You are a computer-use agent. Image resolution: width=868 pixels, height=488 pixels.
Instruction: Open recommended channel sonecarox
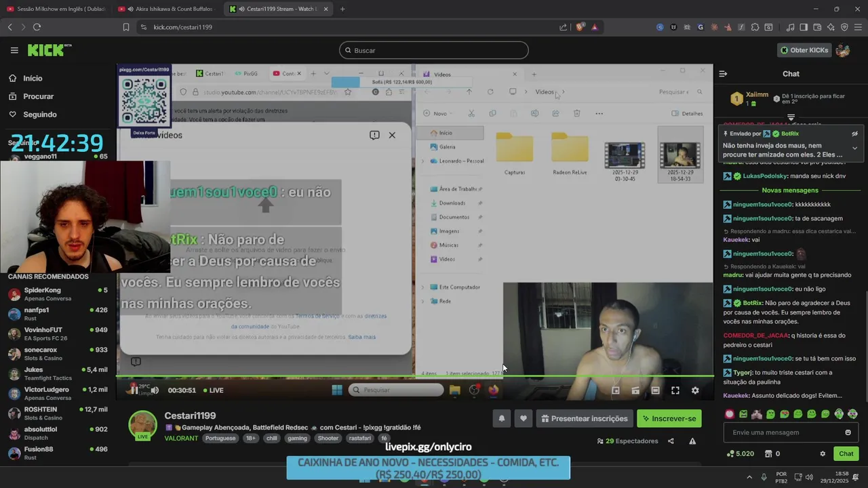coord(58,354)
